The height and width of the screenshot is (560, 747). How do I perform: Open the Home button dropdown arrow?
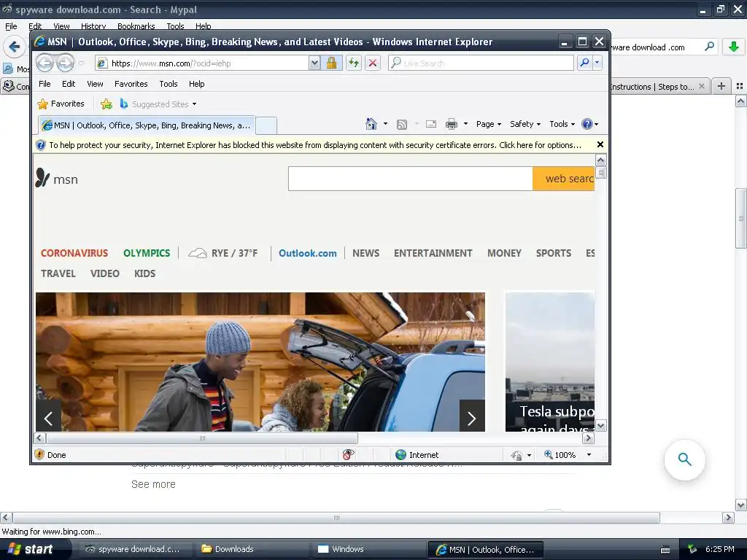(385, 124)
